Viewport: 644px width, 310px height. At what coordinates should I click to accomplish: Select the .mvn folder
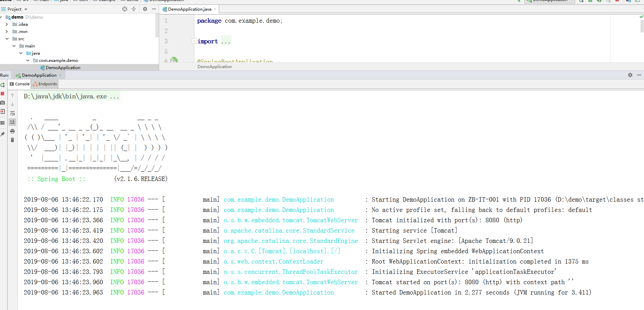click(x=23, y=31)
